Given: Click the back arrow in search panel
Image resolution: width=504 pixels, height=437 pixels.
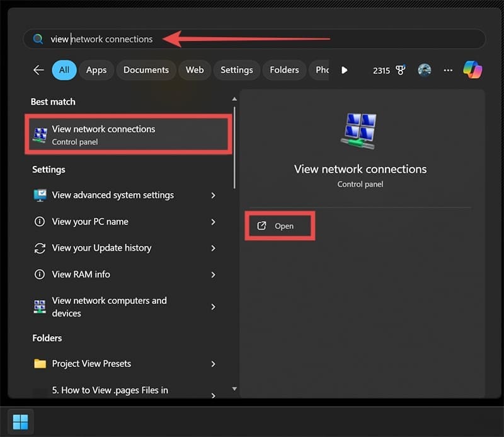Looking at the screenshot, I should tap(38, 70).
